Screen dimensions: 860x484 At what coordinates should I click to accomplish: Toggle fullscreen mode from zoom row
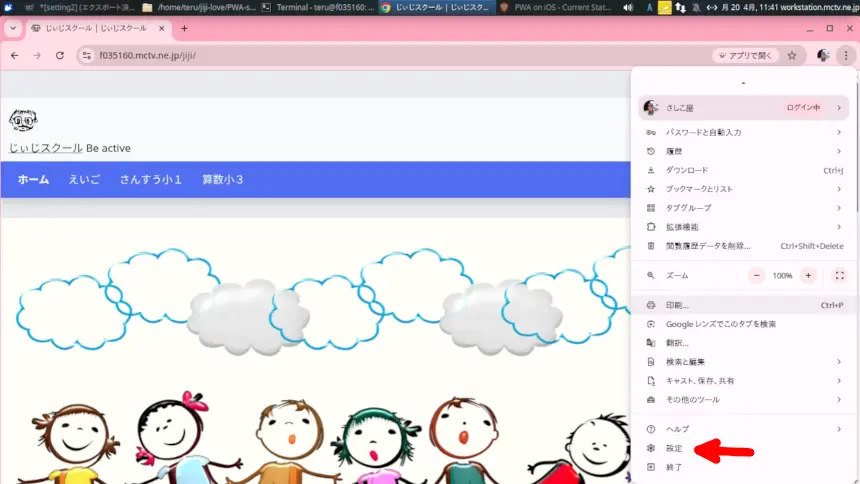click(x=840, y=275)
